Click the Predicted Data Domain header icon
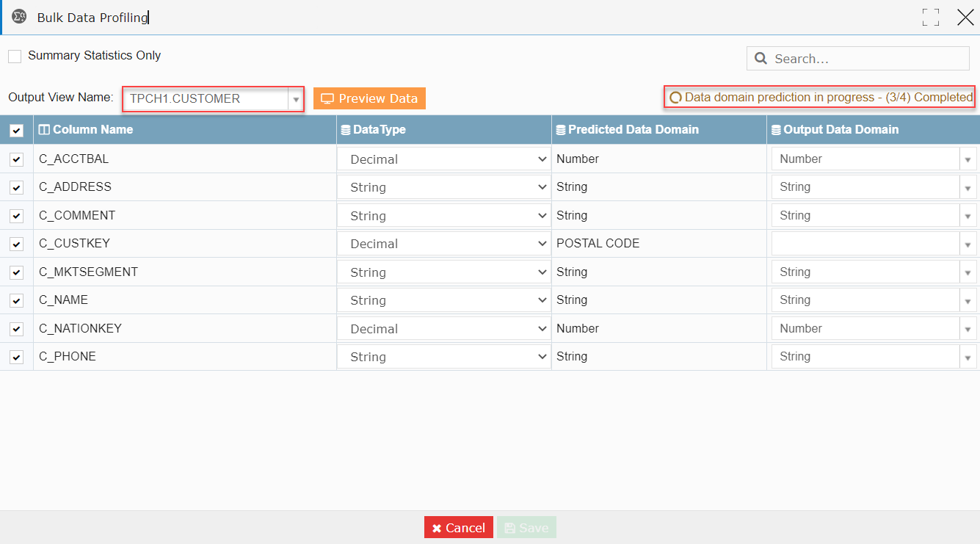980x544 pixels. tap(562, 130)
